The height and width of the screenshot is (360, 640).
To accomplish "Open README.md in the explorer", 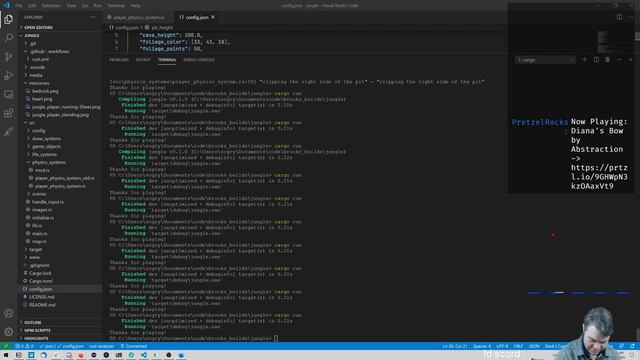I will [x=42, y=305].
